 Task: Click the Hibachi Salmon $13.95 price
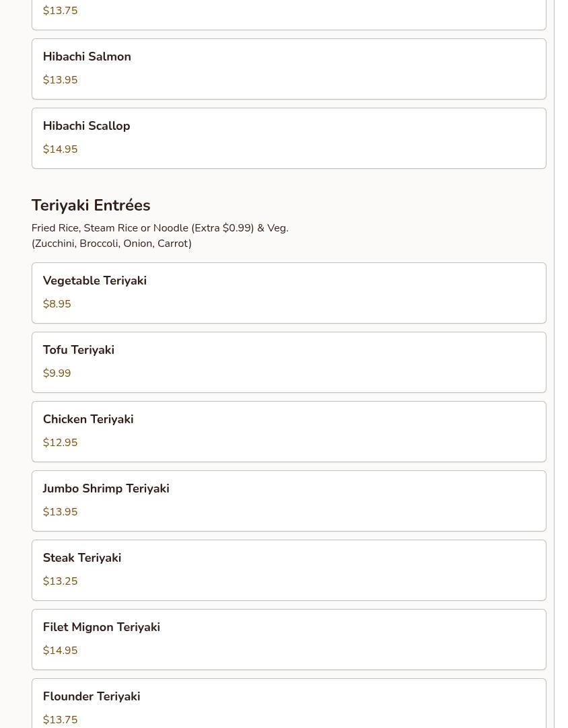[x=61, y=80]
